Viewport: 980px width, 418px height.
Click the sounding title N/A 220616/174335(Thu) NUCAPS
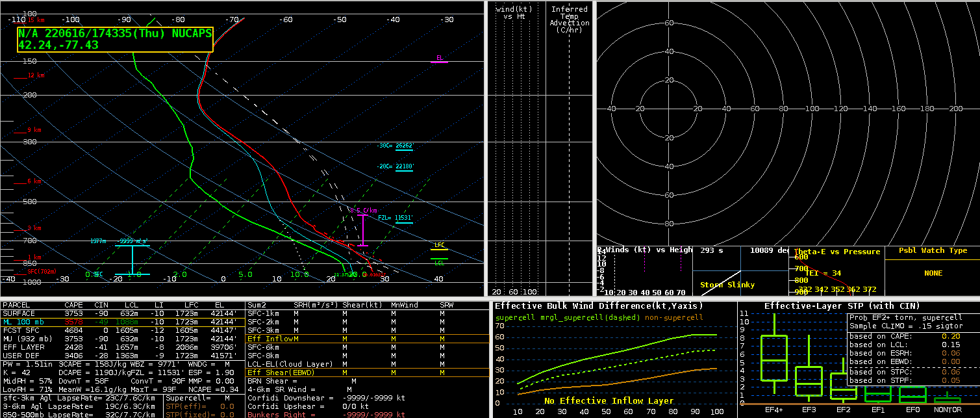[115, 33]
